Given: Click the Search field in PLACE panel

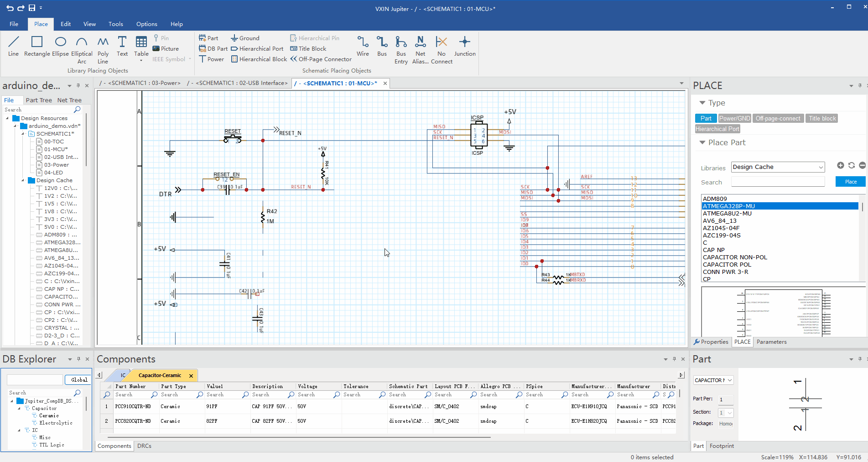Looking at the screenshot, I should tap(778, 182).
